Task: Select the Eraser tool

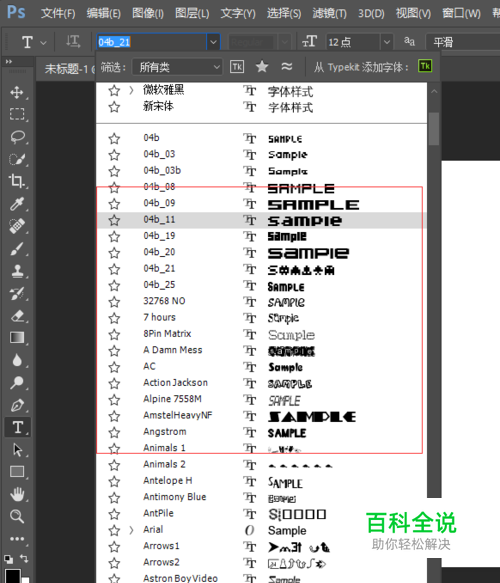Action: click(17, 316)
